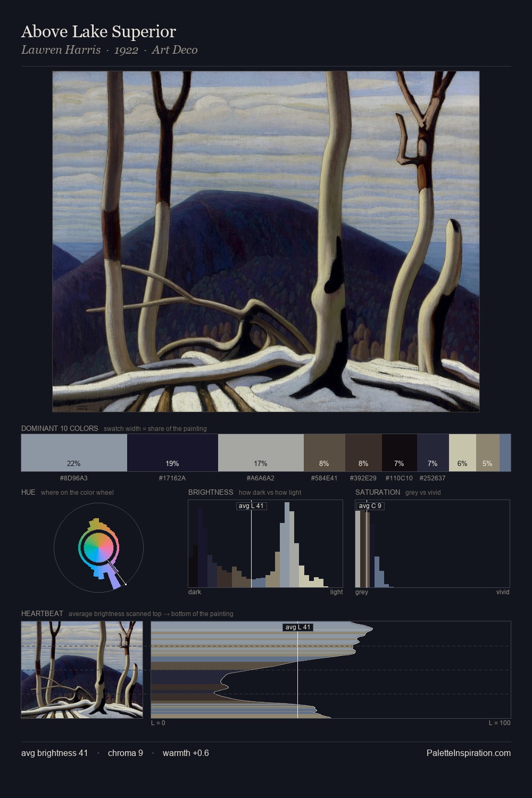Viewport: 532px width, 798px height.
Task: Click the PaletteInspiration.com link
Action: 469,753
